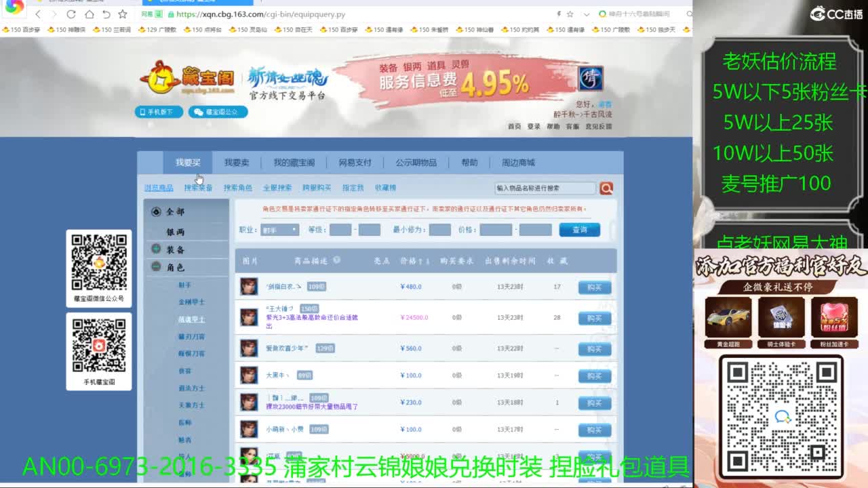The width and height of the screenshot is (868, 488).
Task: Click the red magnifier search icon
Action: [x=606, y=188]
